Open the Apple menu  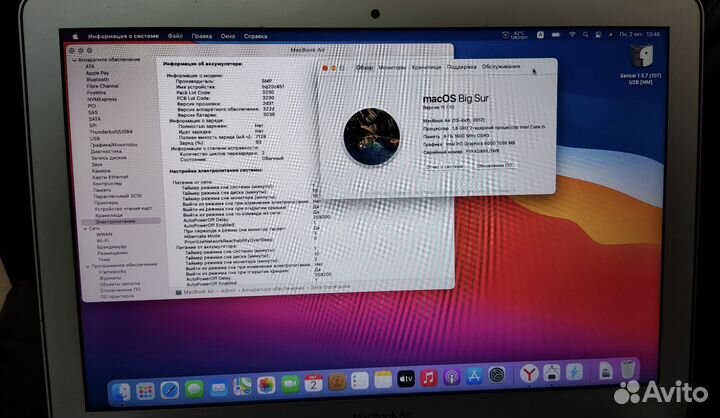point(76,36)
